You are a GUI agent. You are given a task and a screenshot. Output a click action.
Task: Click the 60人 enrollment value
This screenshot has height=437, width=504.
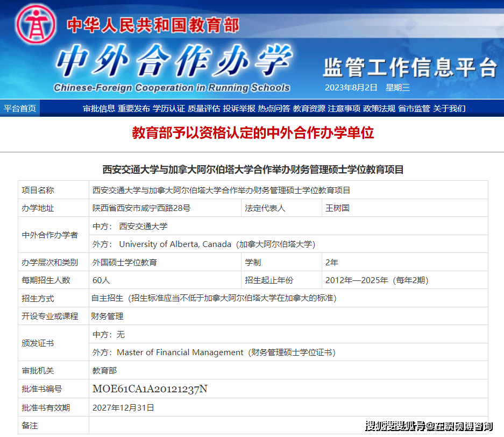coord(101,280)
